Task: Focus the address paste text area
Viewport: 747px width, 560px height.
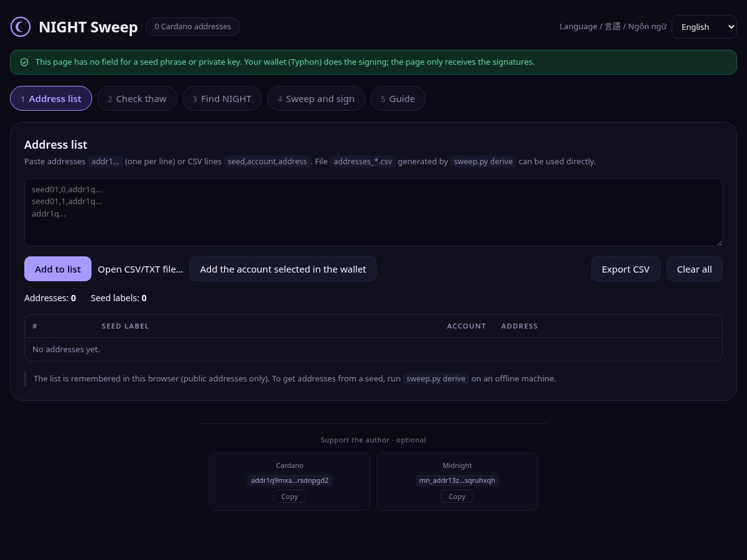Action: coord(374,212)
